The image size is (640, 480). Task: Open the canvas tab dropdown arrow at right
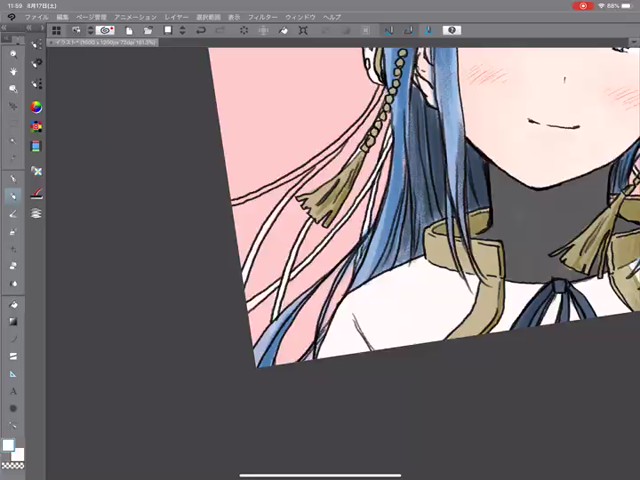tap(634, 42)
